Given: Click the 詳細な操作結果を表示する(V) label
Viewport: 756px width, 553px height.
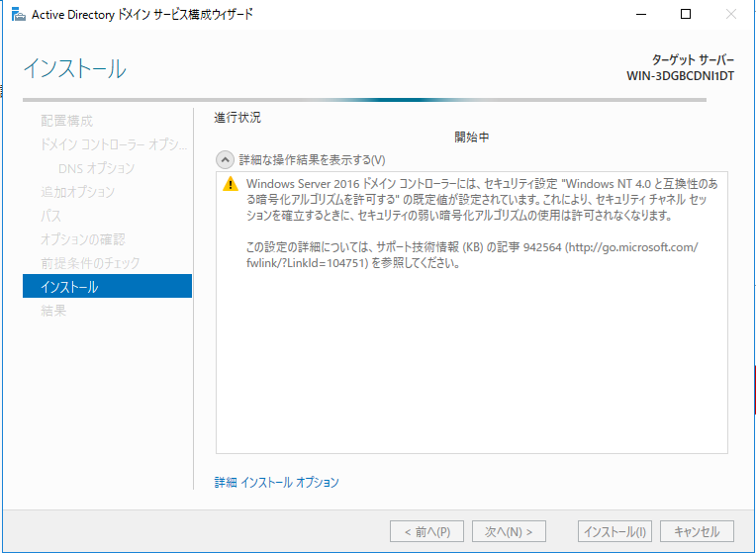Looking at the screenshot, I should point(312,159).
